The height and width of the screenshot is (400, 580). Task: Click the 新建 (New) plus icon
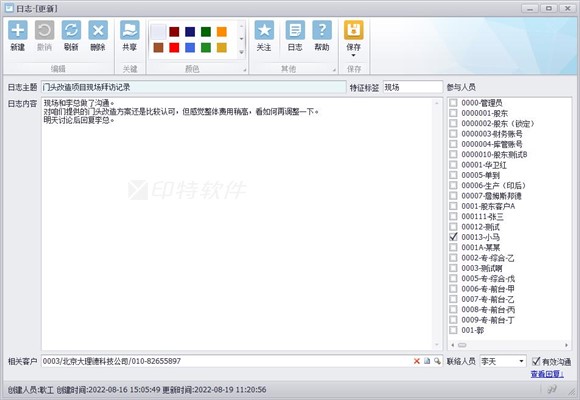[17, 30]
